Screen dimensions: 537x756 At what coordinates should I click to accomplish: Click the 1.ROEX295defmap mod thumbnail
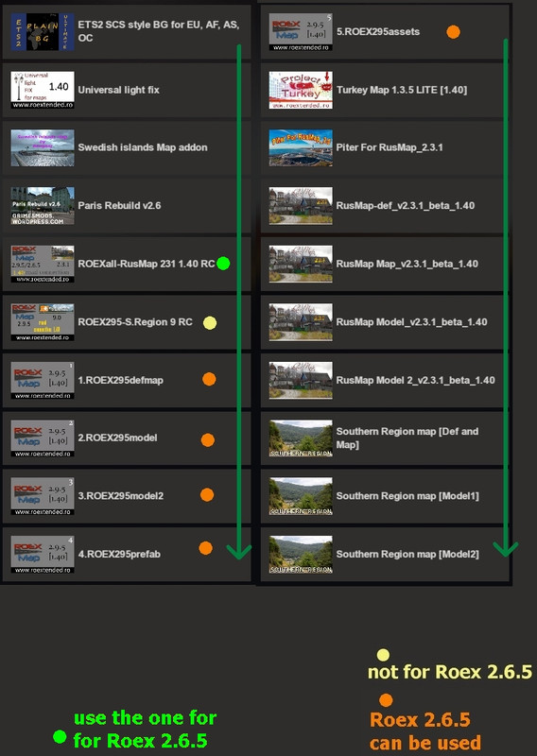tap(43, 380)
